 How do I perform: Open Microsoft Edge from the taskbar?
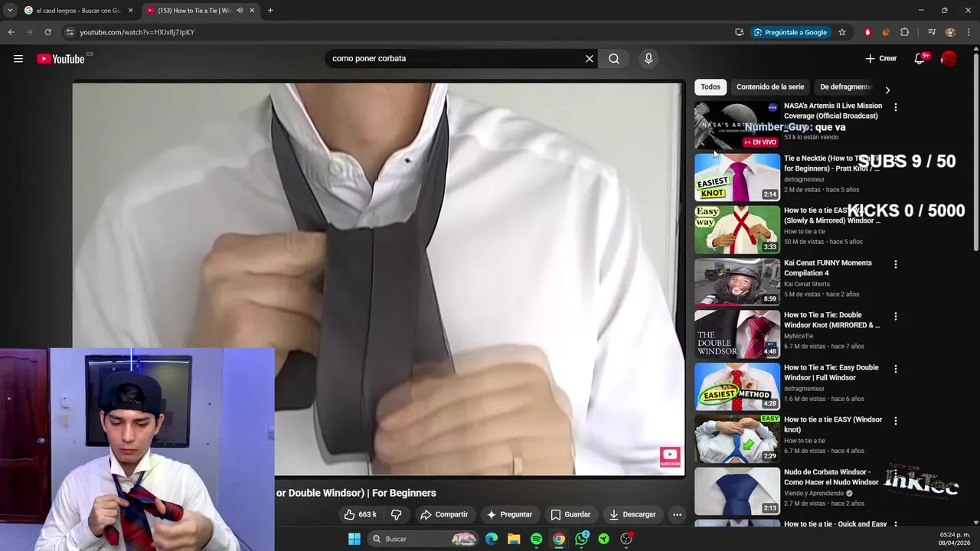click(x=492, y=539)
